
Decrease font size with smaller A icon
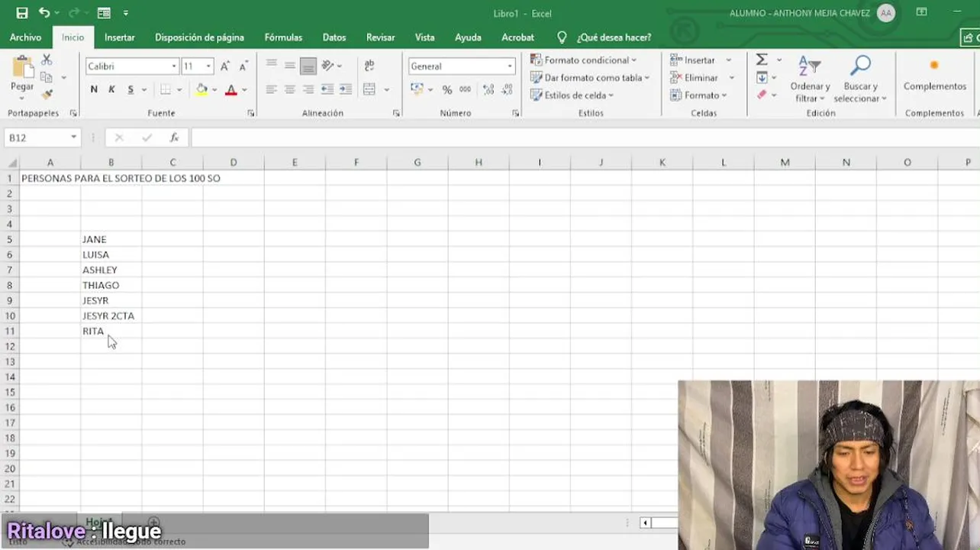[x=243, y=66]
